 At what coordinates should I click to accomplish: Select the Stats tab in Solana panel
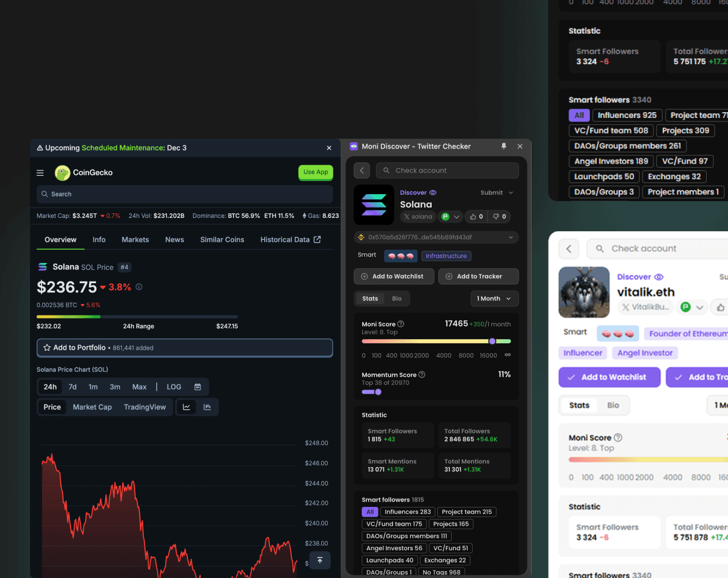click(370, 299)
